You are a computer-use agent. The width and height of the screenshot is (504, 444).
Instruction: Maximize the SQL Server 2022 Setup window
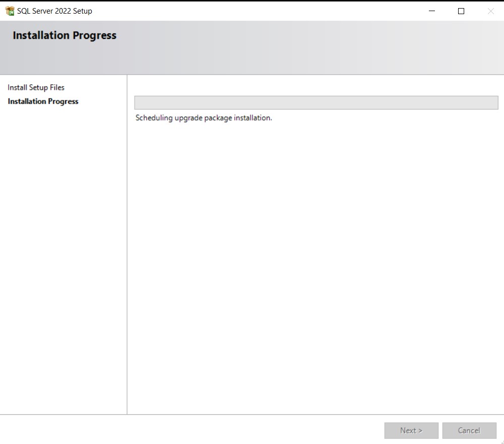point(461,11)
